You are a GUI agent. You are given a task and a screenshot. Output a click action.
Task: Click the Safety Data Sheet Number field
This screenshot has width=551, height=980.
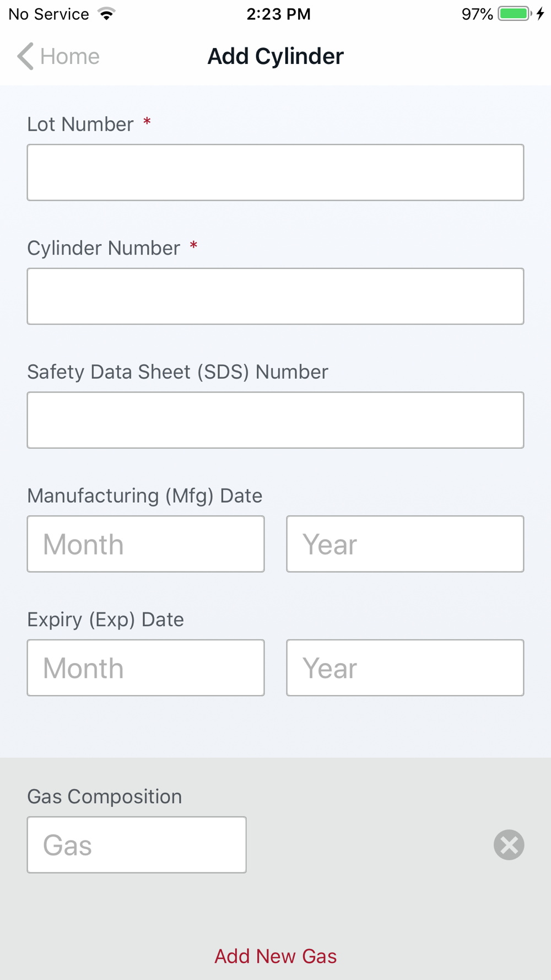[275, 420]
